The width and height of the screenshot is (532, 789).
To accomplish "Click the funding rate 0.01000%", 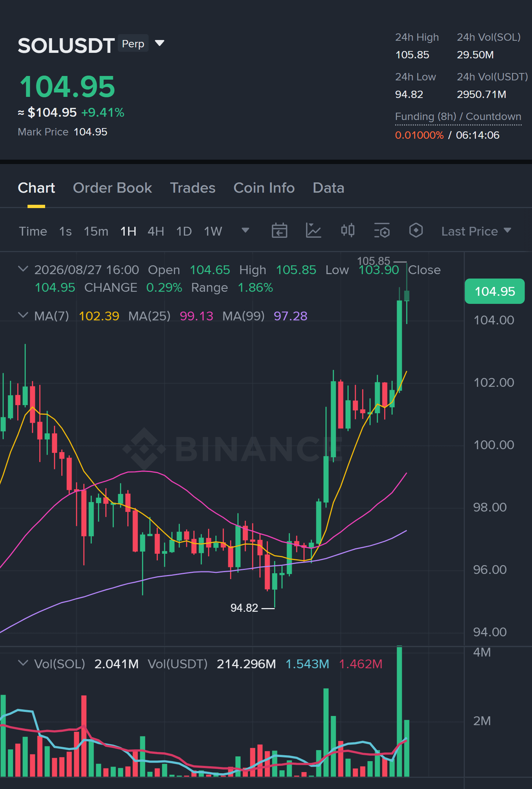I will (x=419, y=135).
